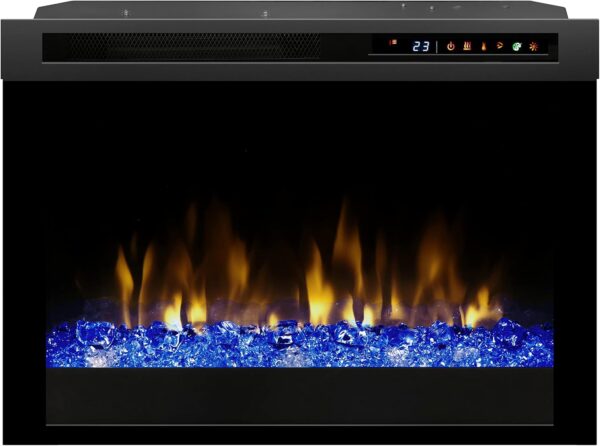
Task: Tap the orange arrow speed icon
Action: pos(500,46)
